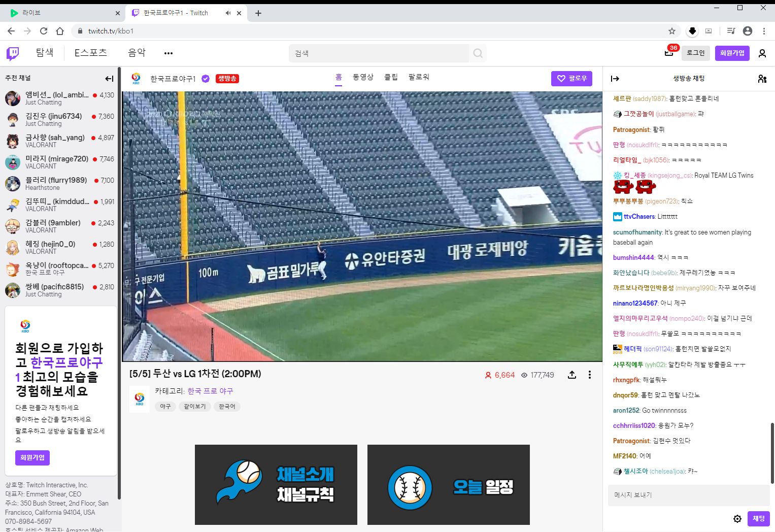
Task: Reload the page
Action: (x=44, y=31)
